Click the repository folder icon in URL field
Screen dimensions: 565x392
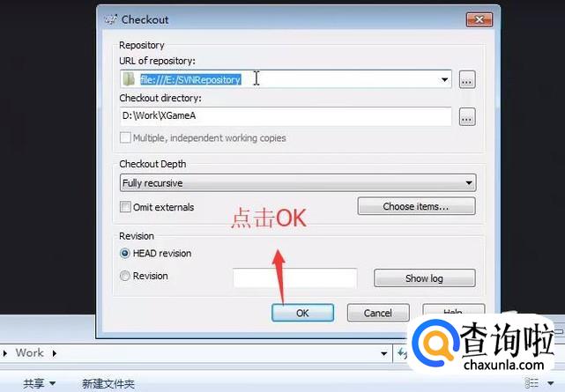point(129,79)
